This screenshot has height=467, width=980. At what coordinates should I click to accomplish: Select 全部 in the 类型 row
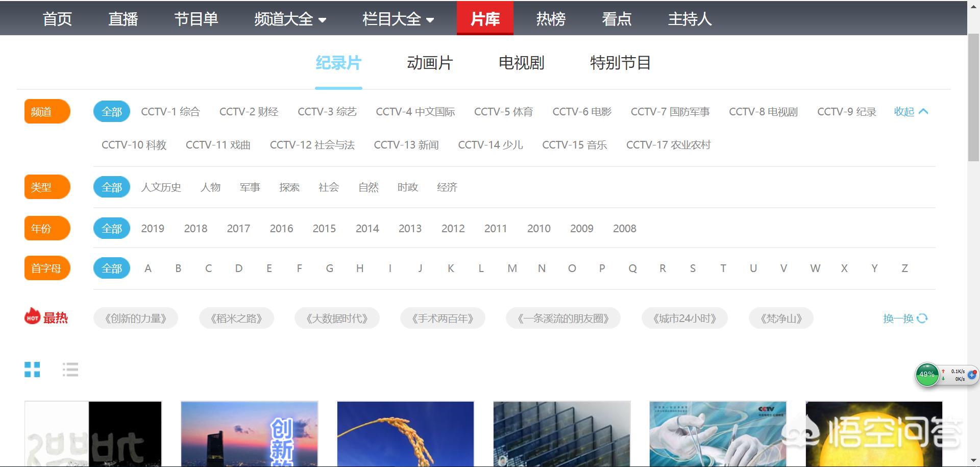[x=112, y=187]
